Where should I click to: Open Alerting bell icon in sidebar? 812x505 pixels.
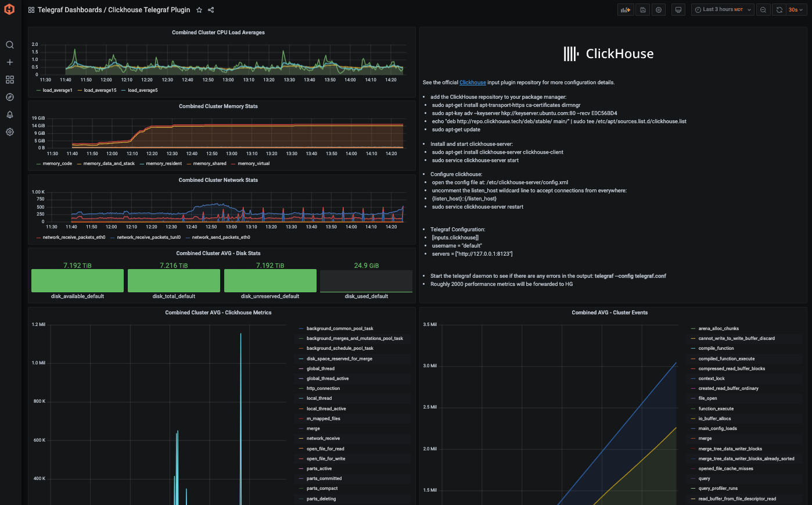[10, 114]
